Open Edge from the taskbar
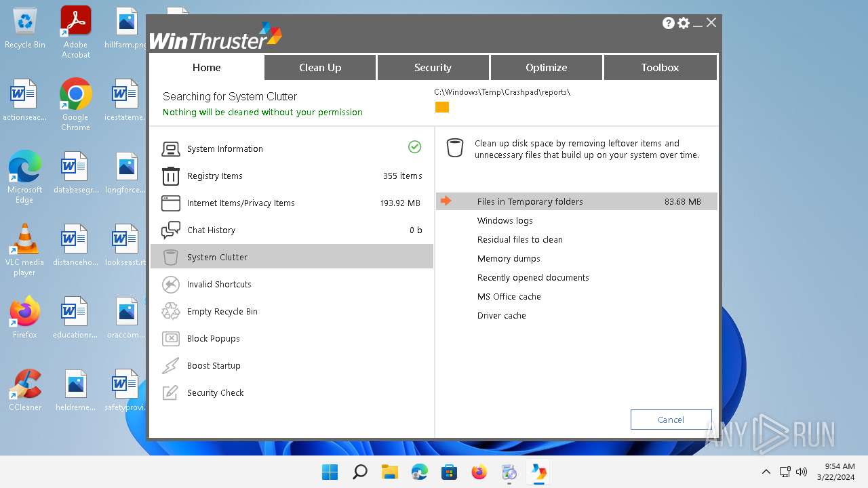Image resolution: width=868 pixels, height=488 pixels. [x=420, y=472]
